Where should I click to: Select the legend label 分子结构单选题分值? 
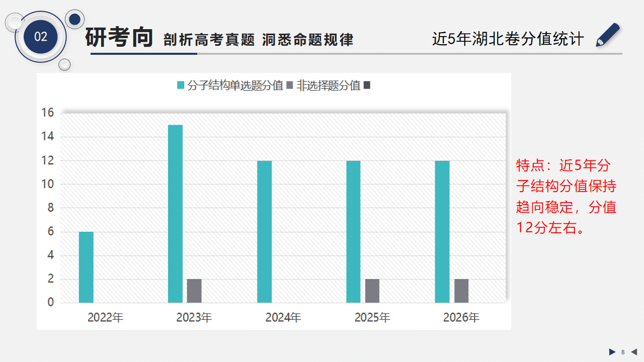tap(235, 85)
